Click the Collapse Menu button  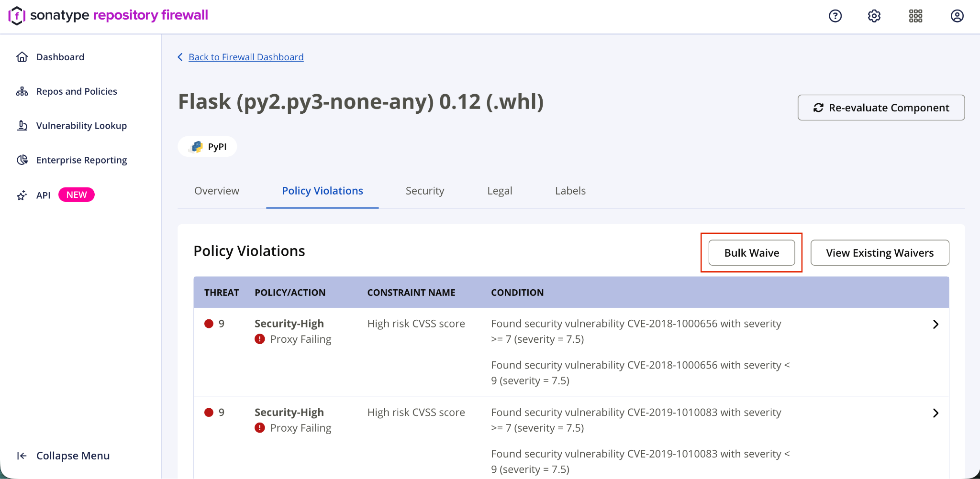(63, 456)
